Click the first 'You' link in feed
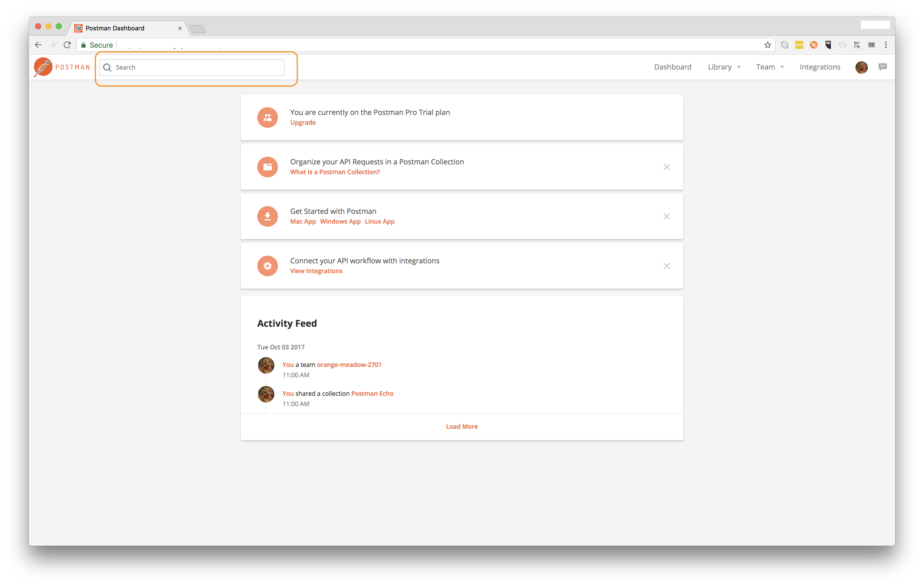 tap(288, 365)
